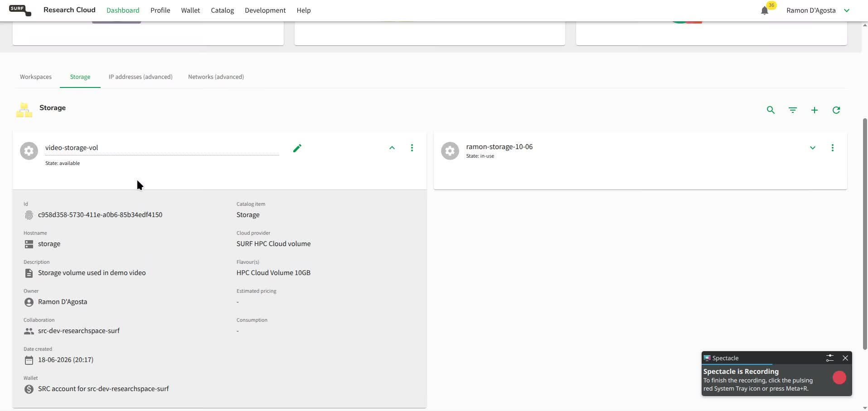The image size is (868, 411).
Task: Open the Dashboard menu
Action: [123, 10]
